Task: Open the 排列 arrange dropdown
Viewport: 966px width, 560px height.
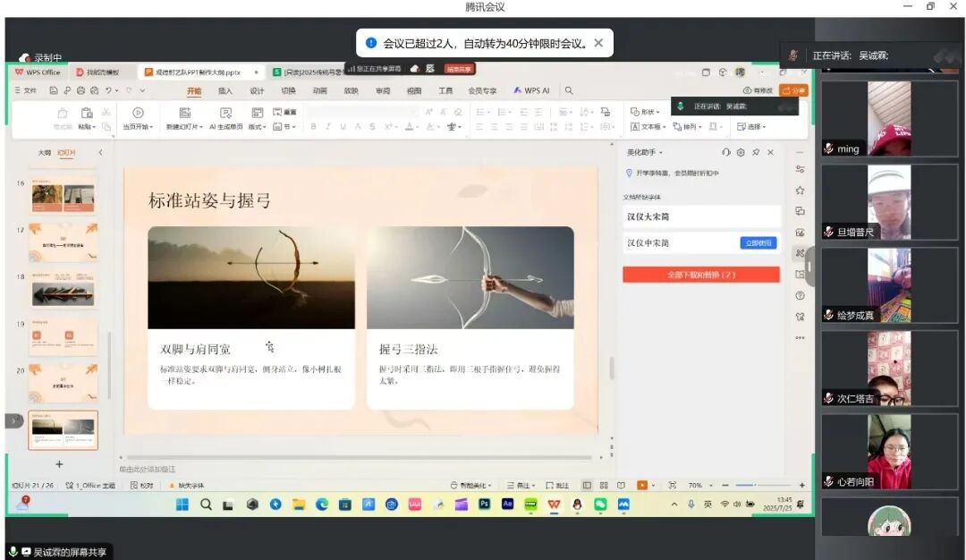Action: pyautogui.click(x=688, y=126)
